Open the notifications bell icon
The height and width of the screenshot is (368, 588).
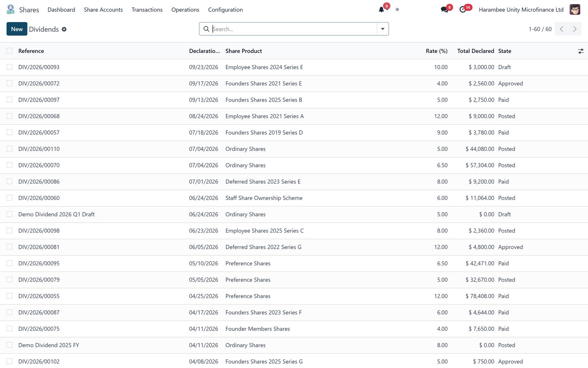click(381, 10)
